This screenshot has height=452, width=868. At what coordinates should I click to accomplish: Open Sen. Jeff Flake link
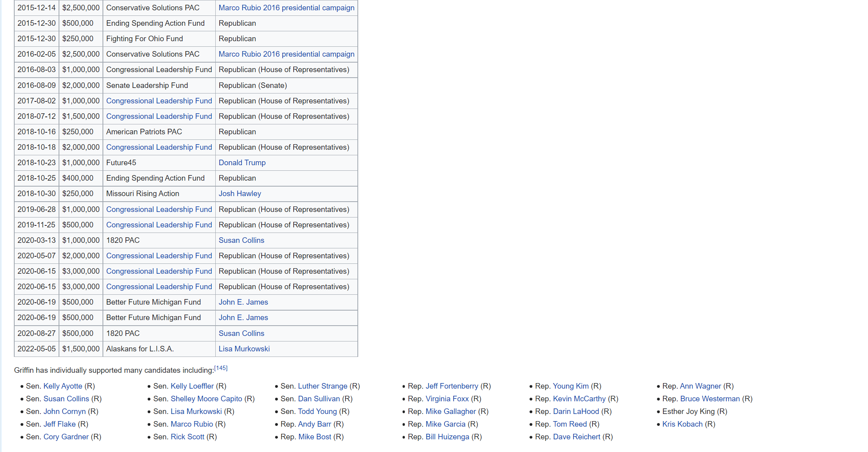click(x=59, y=424)
